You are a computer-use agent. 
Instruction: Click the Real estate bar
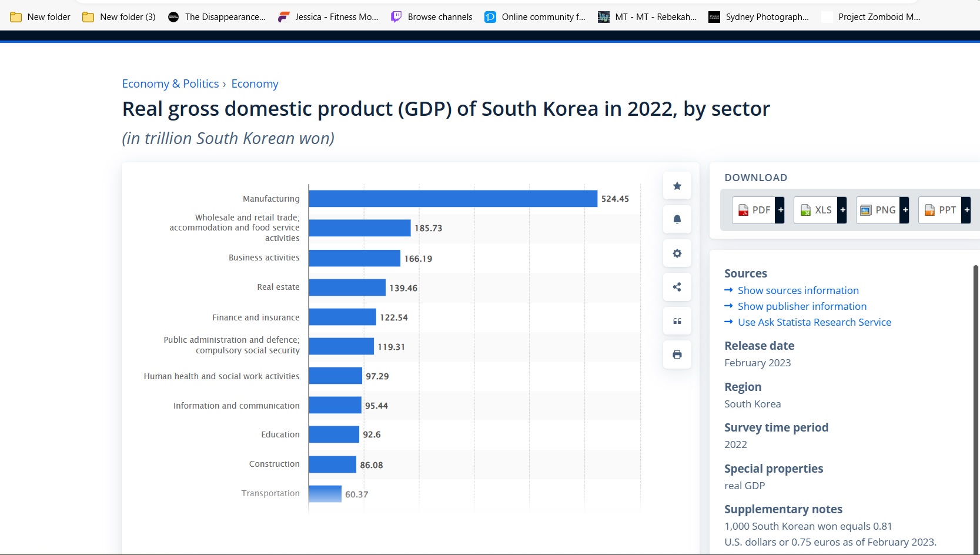coord(347,287)
